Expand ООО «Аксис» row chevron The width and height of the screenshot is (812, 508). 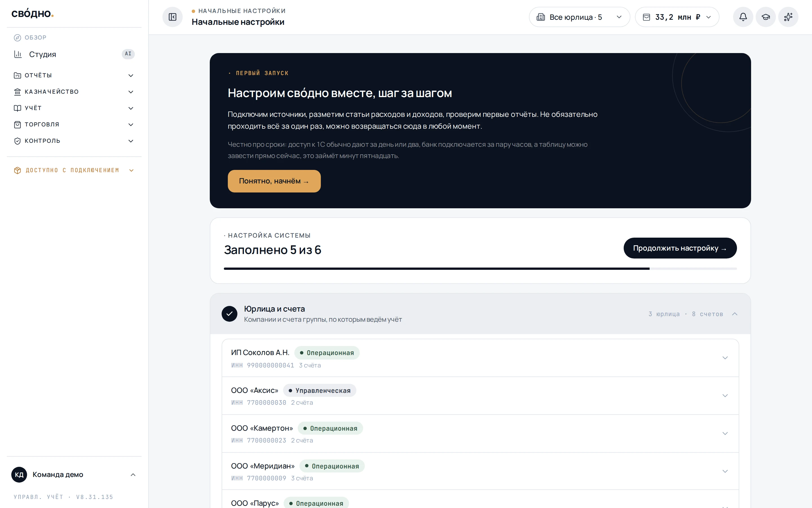coord(725,395)
